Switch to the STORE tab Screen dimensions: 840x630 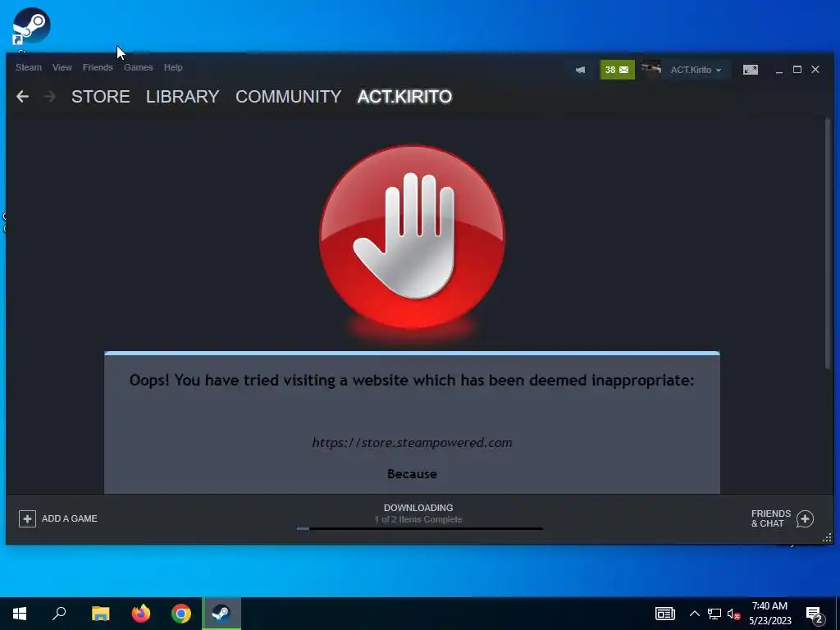pos(101,97)
